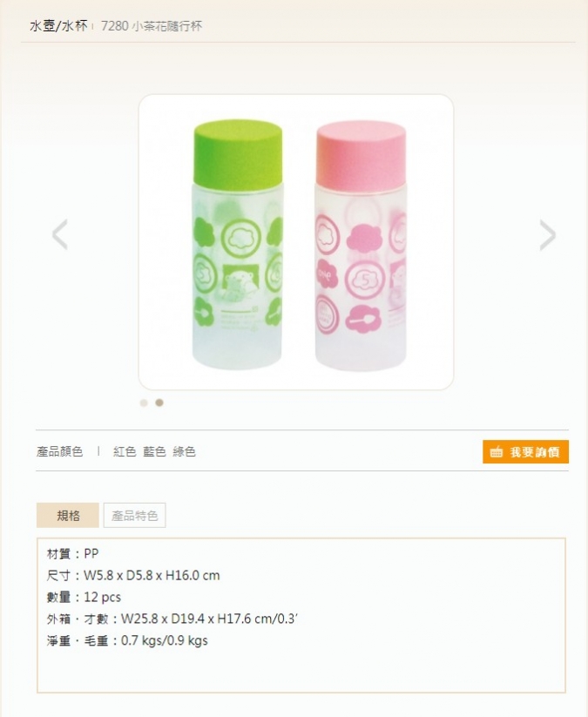Click the 7280 小茶花隨行杯 product title
Image resolution: width=588 pixels, height=717 pixels.
tap(152, 26)
